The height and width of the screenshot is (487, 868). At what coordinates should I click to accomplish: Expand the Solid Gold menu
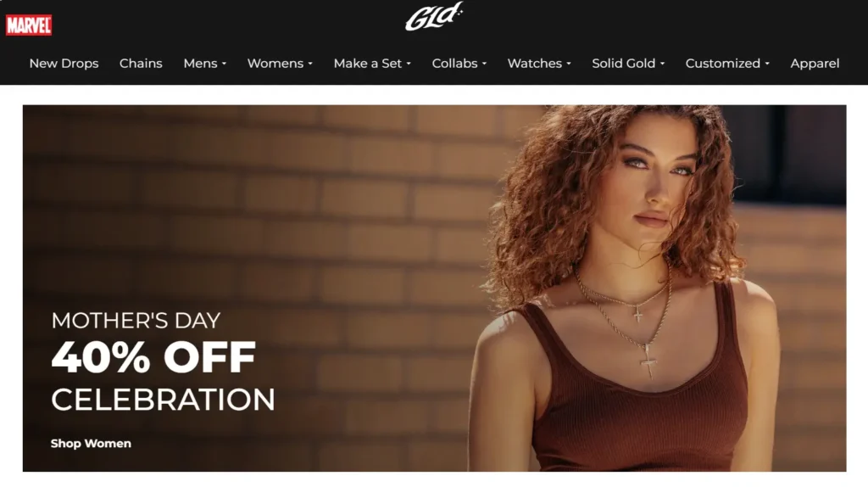(x=628, y=63)
